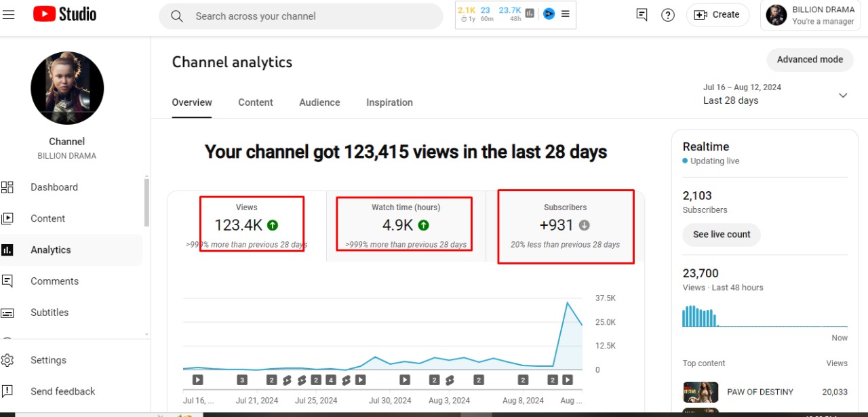
Task: Open Comments from the left sidebar
Action: pyautogui.click(x=54, y=281)
